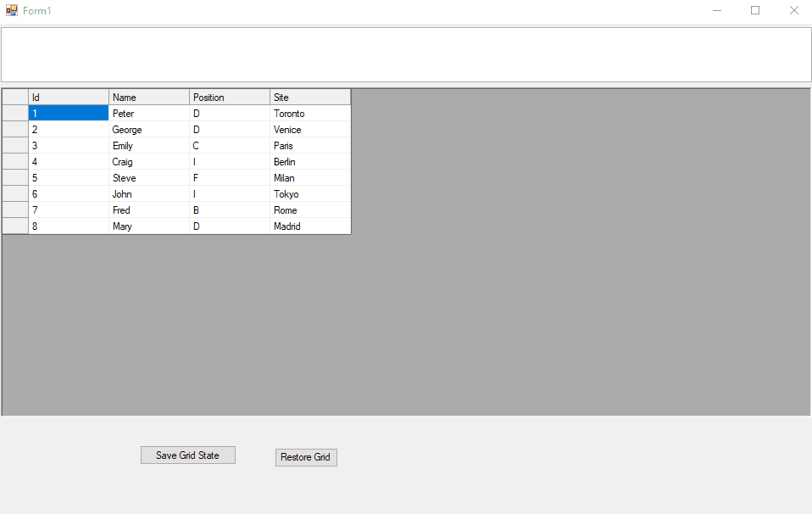Select the Toronto site cell

point(310,113)
